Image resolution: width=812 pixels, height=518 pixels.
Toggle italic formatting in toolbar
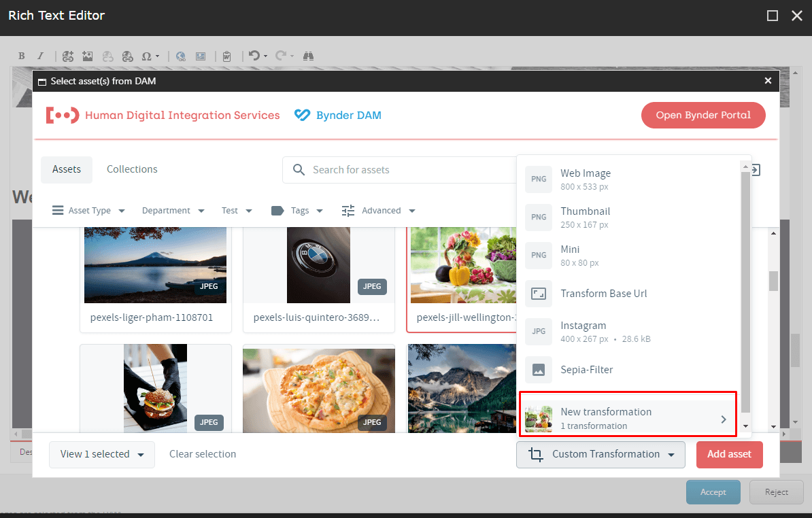[x=40, y=56]
